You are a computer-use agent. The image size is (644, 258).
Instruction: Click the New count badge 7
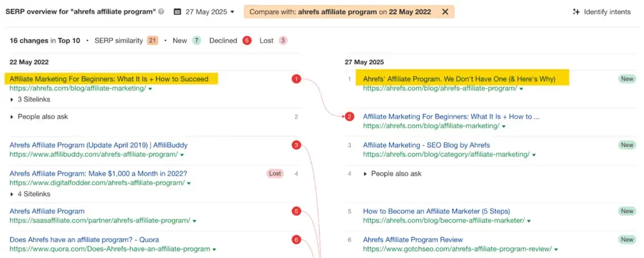coord(196,41)
